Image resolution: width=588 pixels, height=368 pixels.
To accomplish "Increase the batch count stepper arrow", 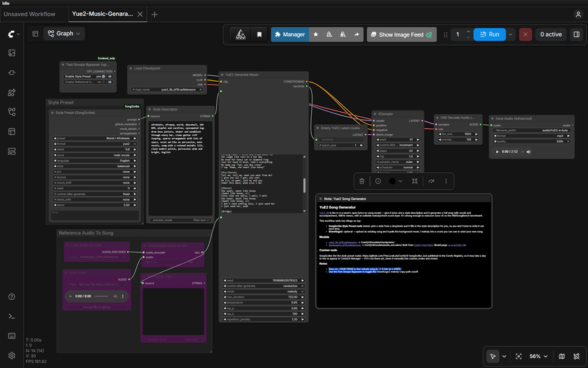I will pos(468,32).
